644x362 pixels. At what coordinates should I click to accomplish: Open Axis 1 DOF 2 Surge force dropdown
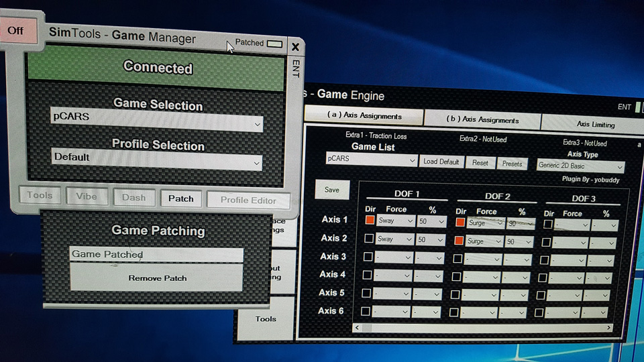(x=486, y=223)
